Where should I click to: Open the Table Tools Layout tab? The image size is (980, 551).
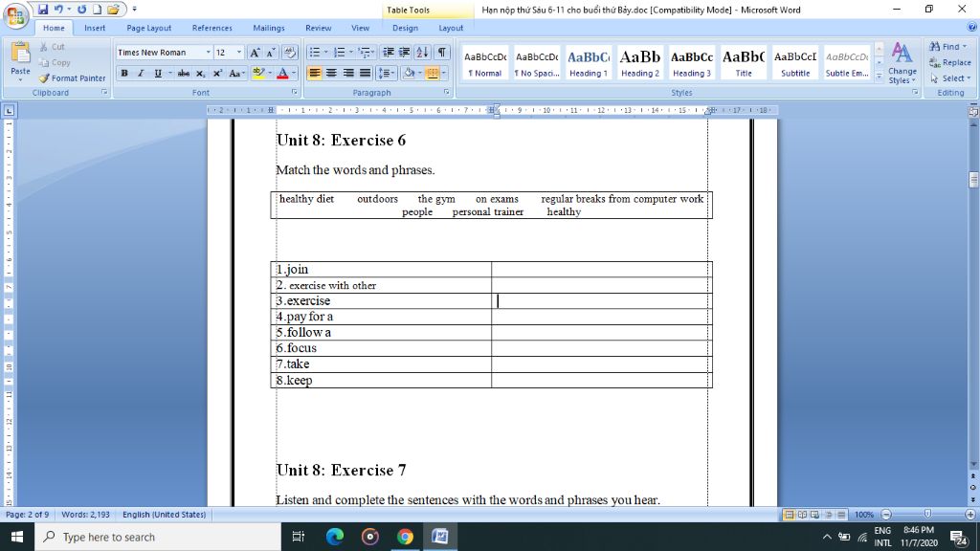tap(451, 28)
